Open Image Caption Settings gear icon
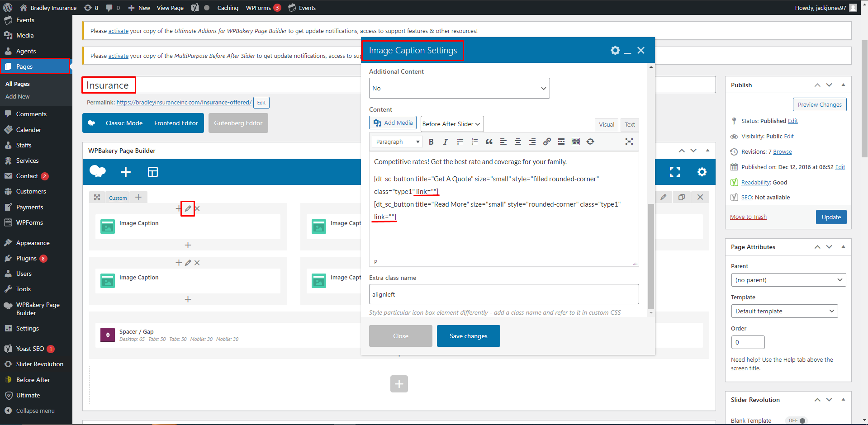Viewport: 868px width, 425px height. (x=615, y=50)
